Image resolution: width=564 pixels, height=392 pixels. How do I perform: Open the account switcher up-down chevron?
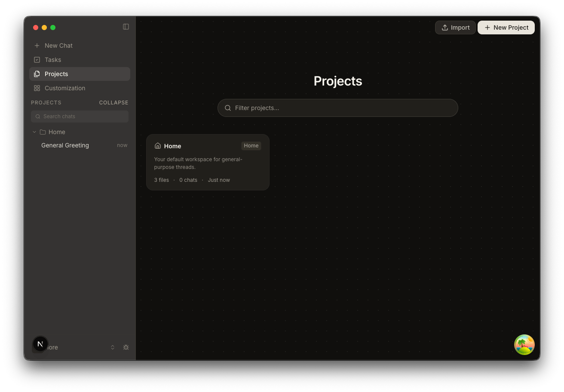pyautogui.click(x=113, y=347)
